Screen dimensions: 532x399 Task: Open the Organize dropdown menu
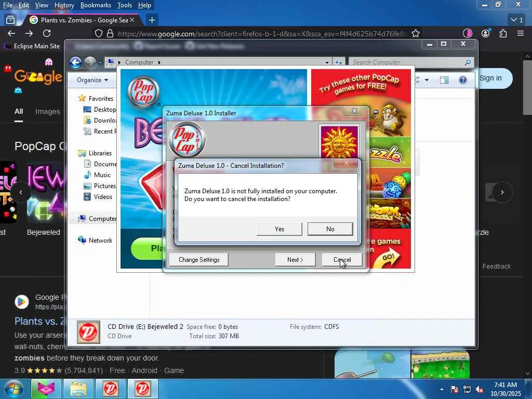(x=92, y=80)
